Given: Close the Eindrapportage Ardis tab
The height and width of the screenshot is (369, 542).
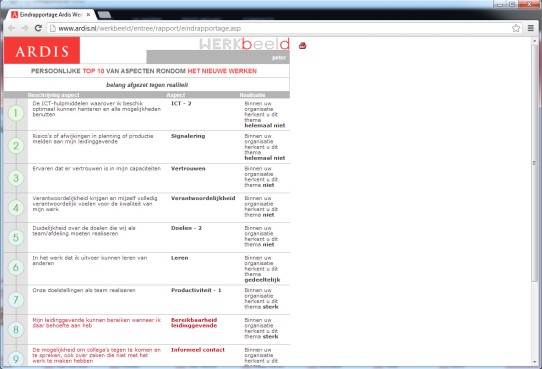Looking at the screenshot, I should 88,15.
